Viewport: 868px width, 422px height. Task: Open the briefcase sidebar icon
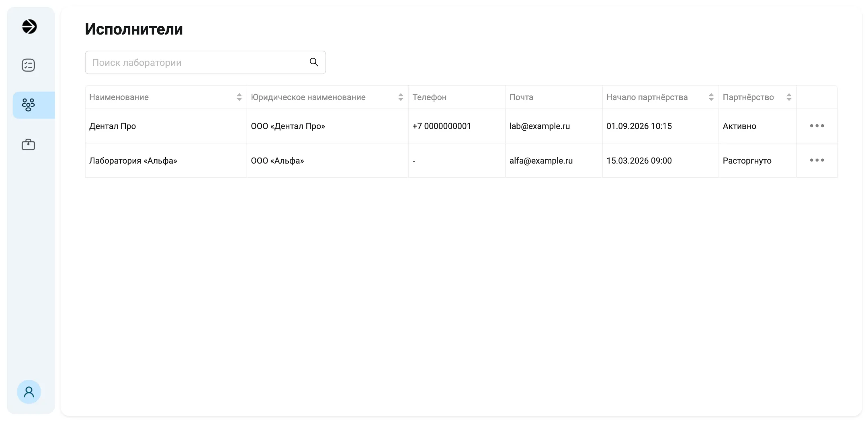tap(28, 144)
